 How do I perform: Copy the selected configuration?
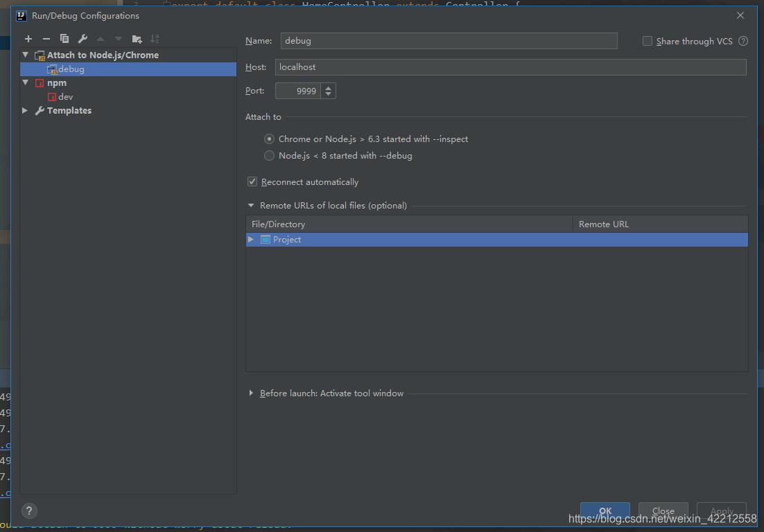tap(64, 39)
